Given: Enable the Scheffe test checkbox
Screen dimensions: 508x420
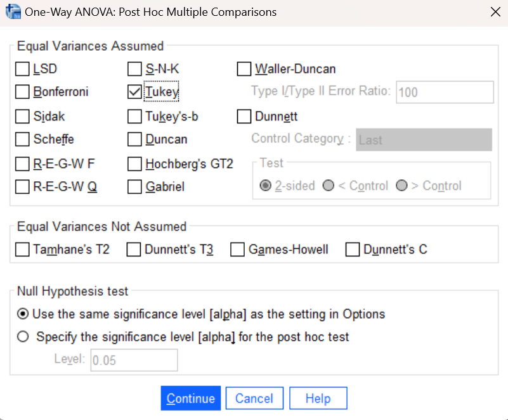Looking at the screenshot, I should (x=22, y=139).
